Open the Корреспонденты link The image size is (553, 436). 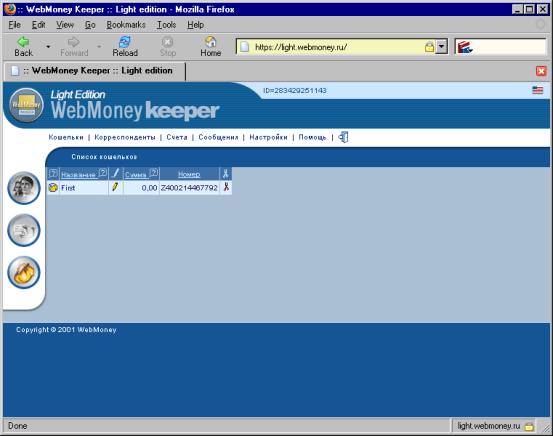click(125, 137)
